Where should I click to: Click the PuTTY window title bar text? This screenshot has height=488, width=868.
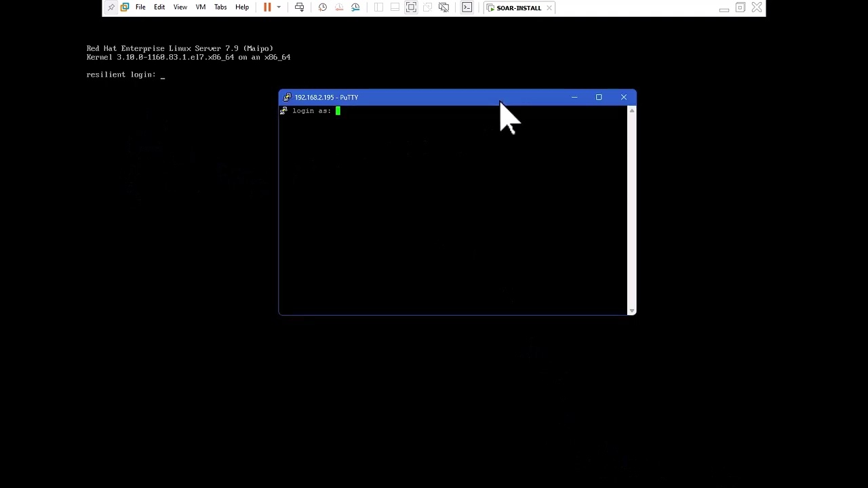(326, 97)
